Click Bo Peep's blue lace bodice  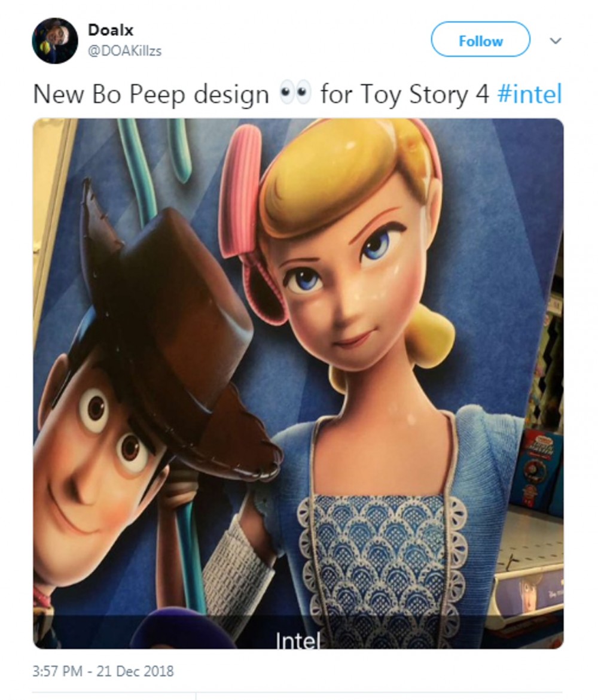pos(379,558)
